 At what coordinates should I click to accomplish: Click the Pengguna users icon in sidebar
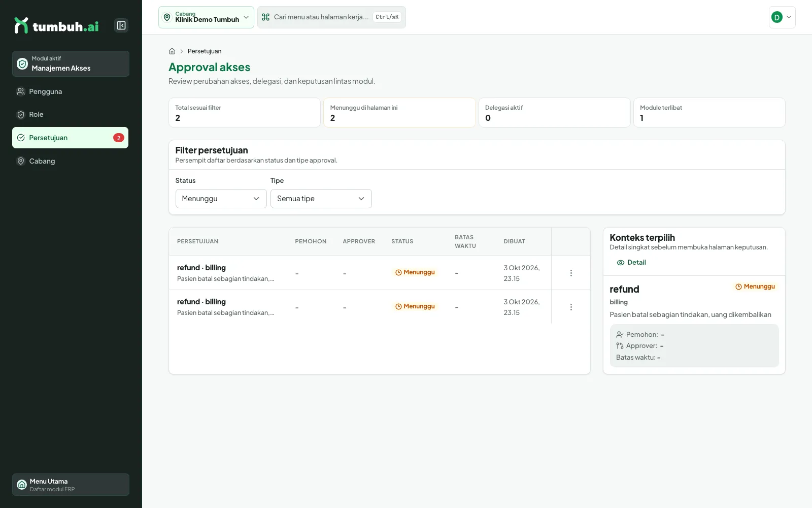point(21,91)
